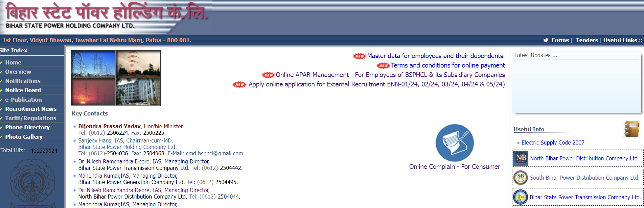644x208 pixels.
Task: Open Phone Directory in the sidebar
Action: pyautogui.click(x=27, y=127)
